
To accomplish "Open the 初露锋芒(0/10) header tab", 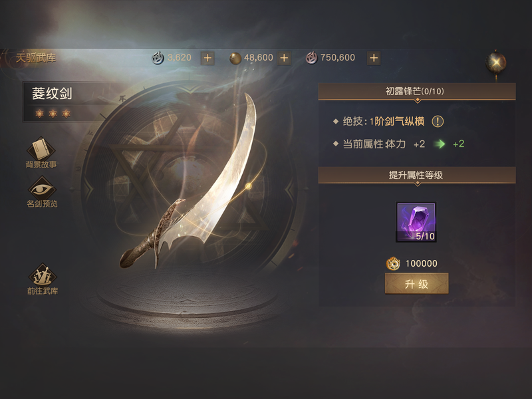I will coord(417,92).
